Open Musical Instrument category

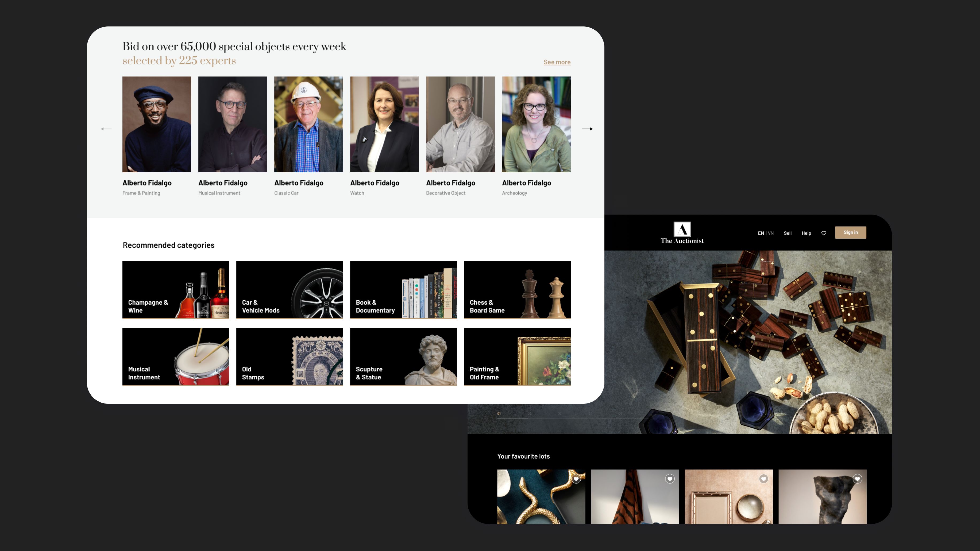[x=175, y=357]
